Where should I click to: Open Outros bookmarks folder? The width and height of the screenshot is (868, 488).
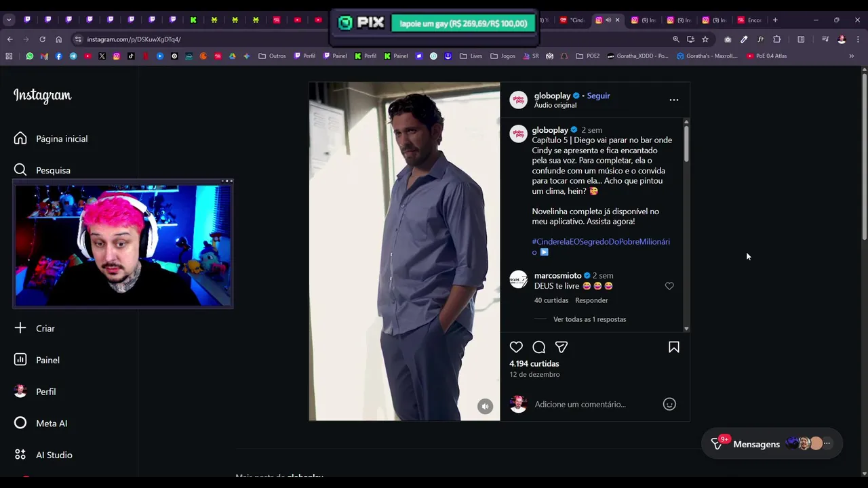pos(273,56)
